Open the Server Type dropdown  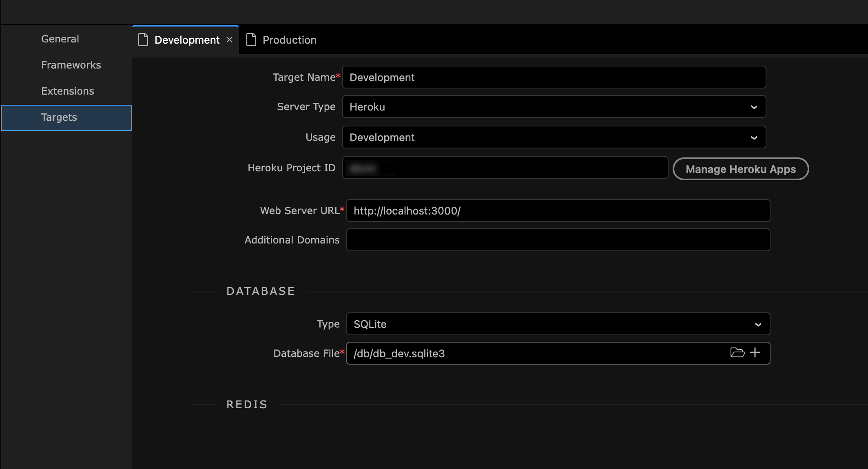(x=554, y=107)
